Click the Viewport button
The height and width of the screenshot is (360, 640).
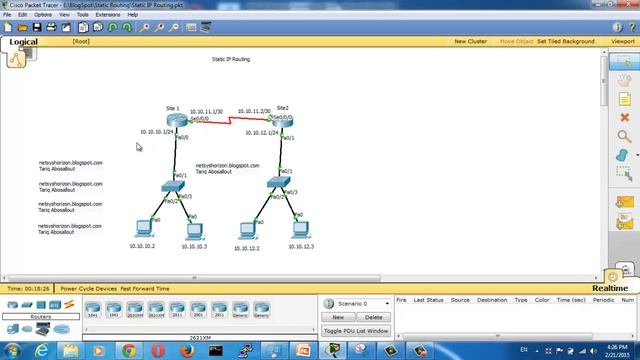[623, 42]
